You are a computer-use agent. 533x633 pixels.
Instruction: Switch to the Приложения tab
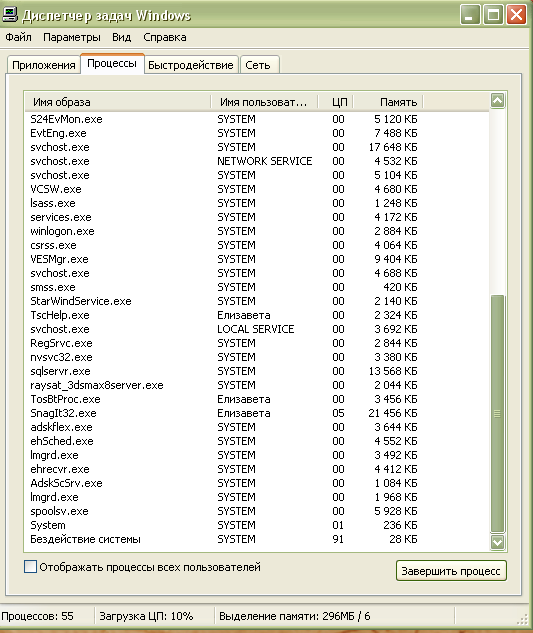44,65
